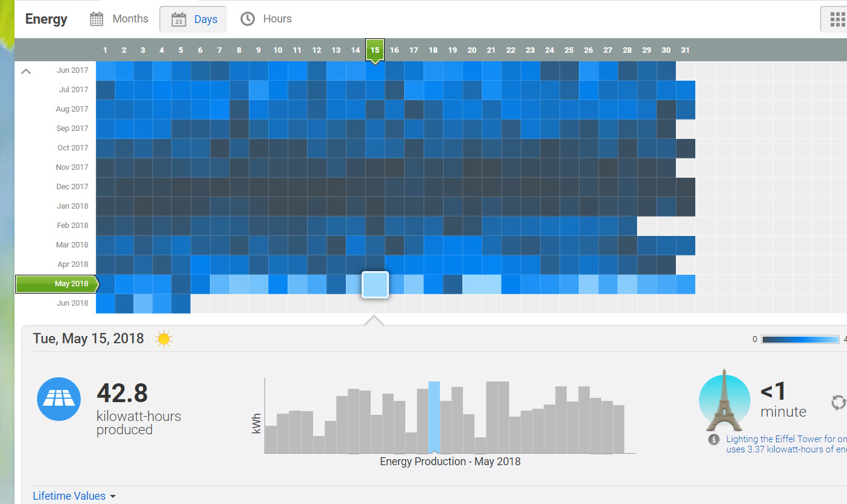Viewport: 847px width, 504px height.
Task: Select the Apr 2018 row label
Action: pos(72,264)
